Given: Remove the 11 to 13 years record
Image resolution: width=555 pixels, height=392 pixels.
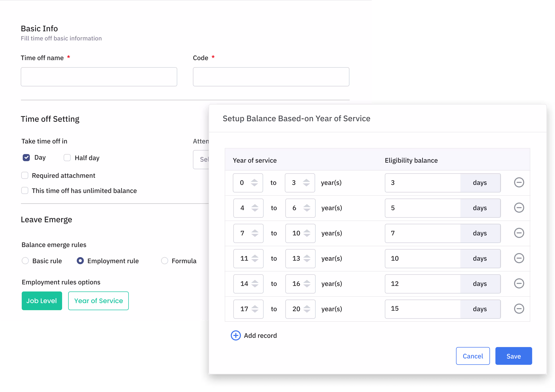Looking at the screenshot, I should [x=519, y=258].
